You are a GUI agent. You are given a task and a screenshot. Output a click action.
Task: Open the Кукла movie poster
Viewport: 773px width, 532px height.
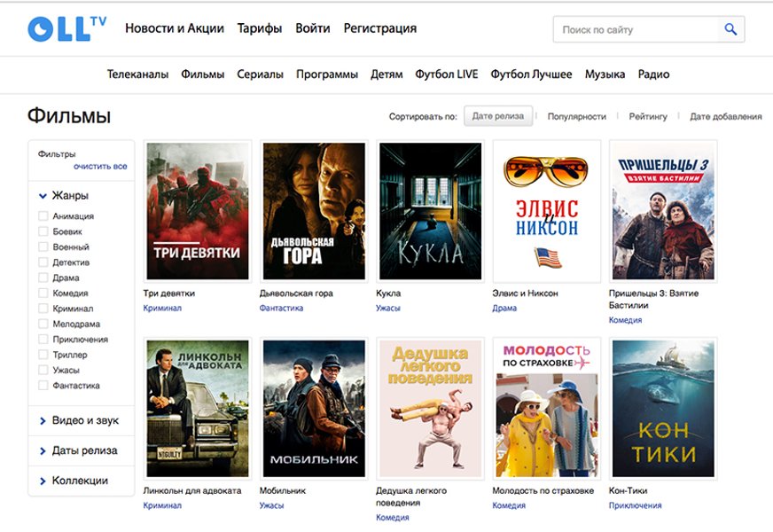[x=430, y=211]
